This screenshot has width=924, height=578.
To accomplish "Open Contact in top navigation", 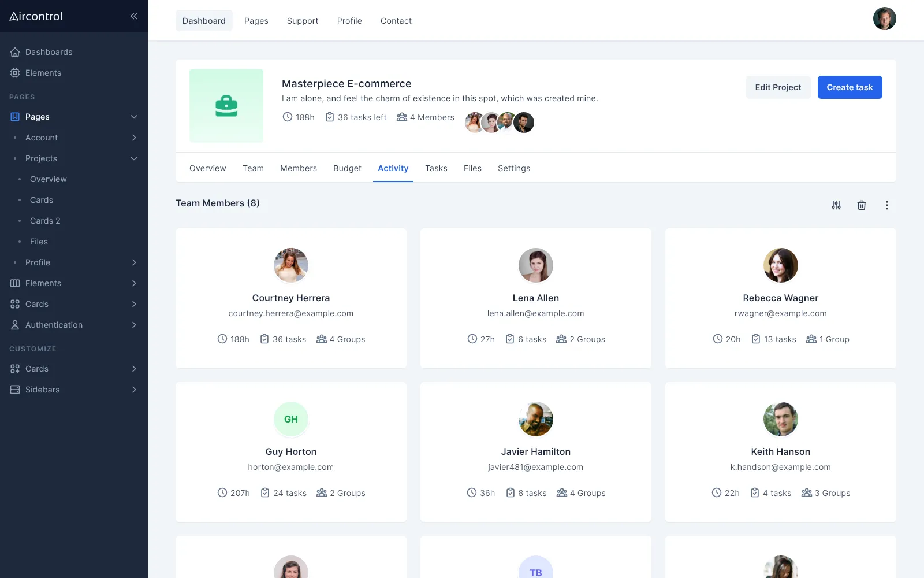I will (396, 21).
